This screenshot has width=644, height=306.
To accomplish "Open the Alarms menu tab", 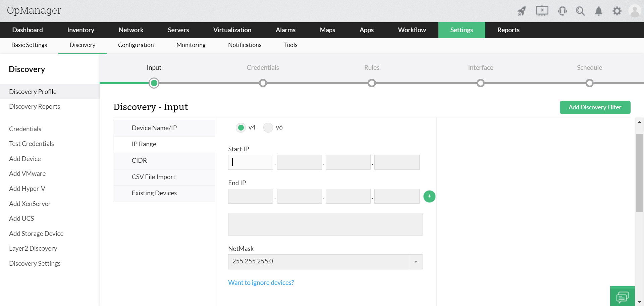I will tap(285, 30).
